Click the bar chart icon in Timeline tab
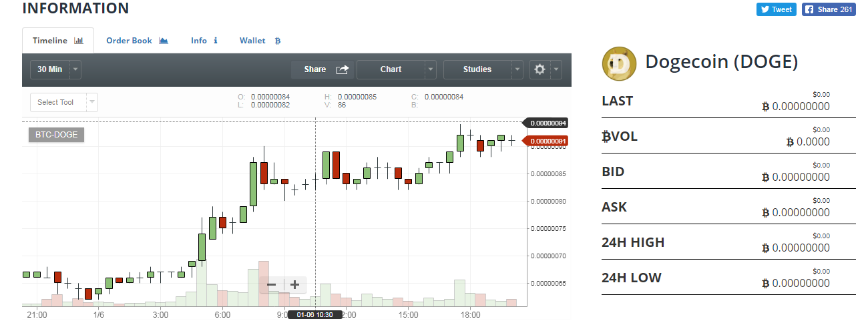 pyautogui.click(x=79, y=41)
